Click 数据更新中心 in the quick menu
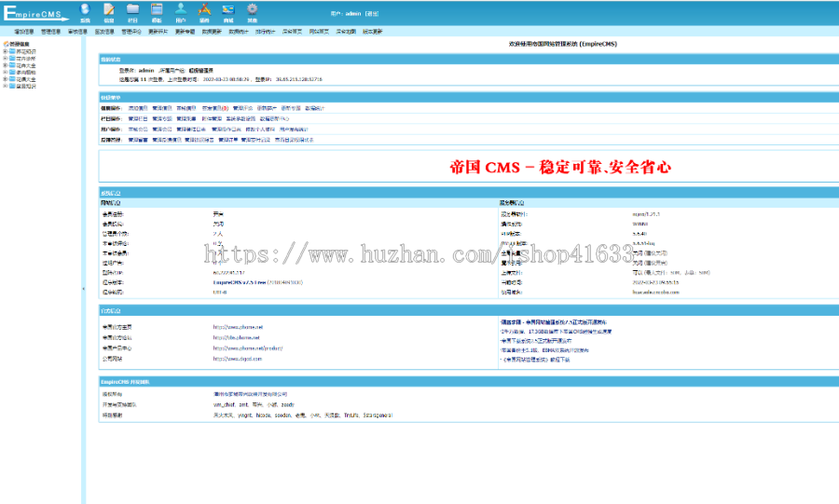The image size is (839, 504). 274,118
